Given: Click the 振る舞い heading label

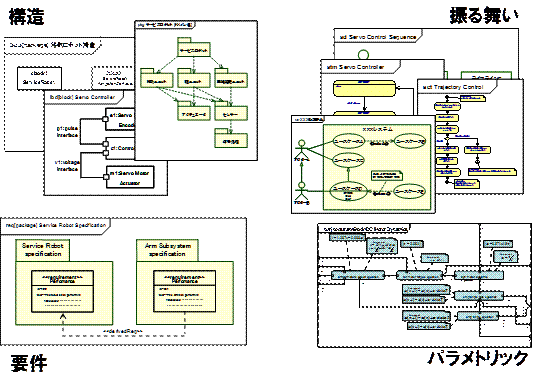Looking at the screenshot, I should point(484,15).
